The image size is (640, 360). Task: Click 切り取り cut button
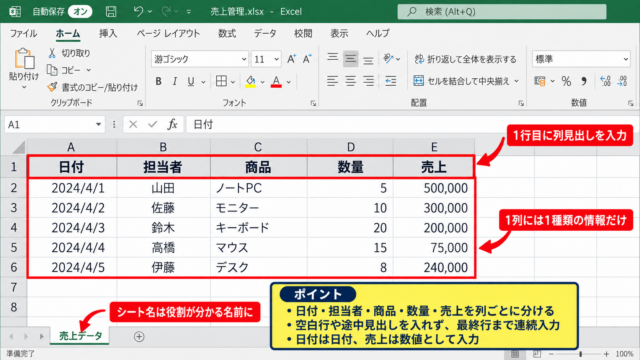69,53
